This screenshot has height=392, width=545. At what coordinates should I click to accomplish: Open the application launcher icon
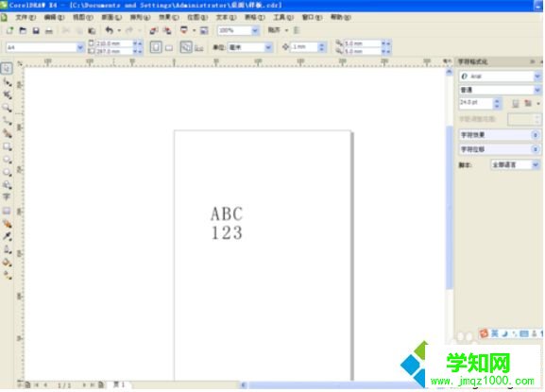click(x=184, y=30)
